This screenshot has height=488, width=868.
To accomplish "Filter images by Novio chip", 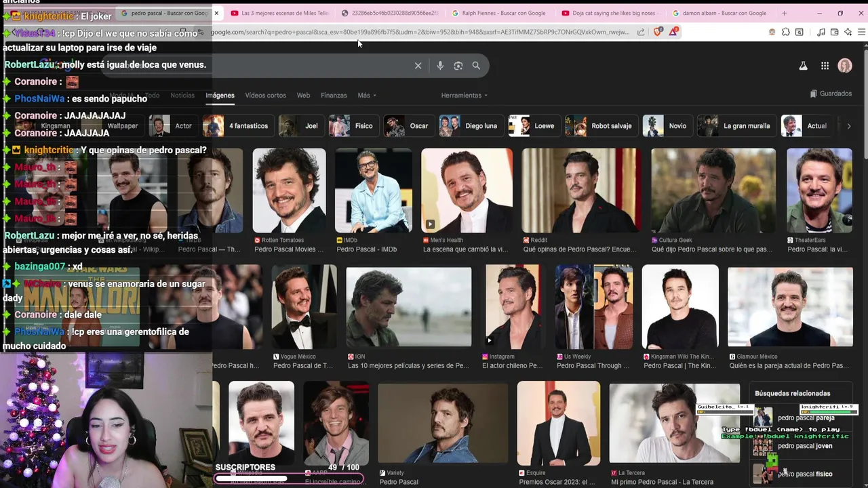I will (x=666, y=126).
